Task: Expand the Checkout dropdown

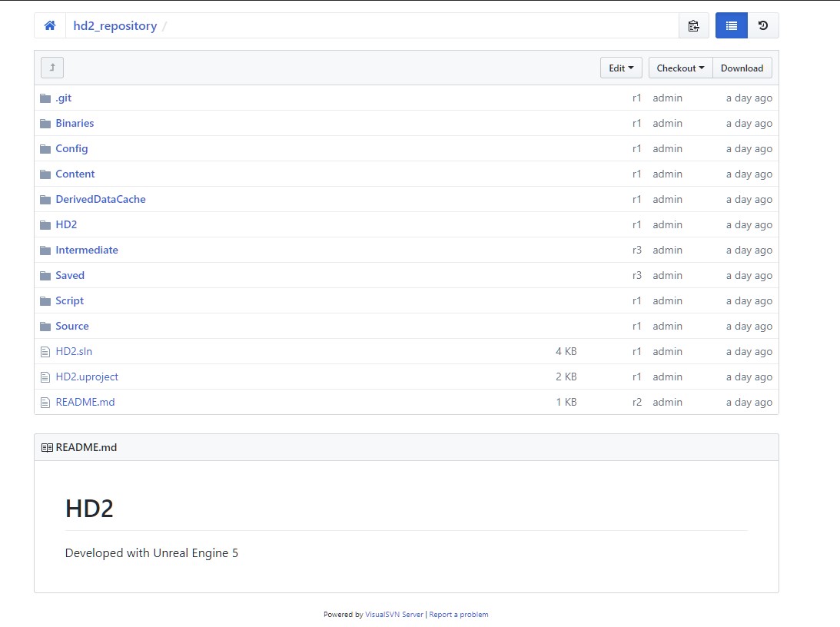Action: point(680,68)
